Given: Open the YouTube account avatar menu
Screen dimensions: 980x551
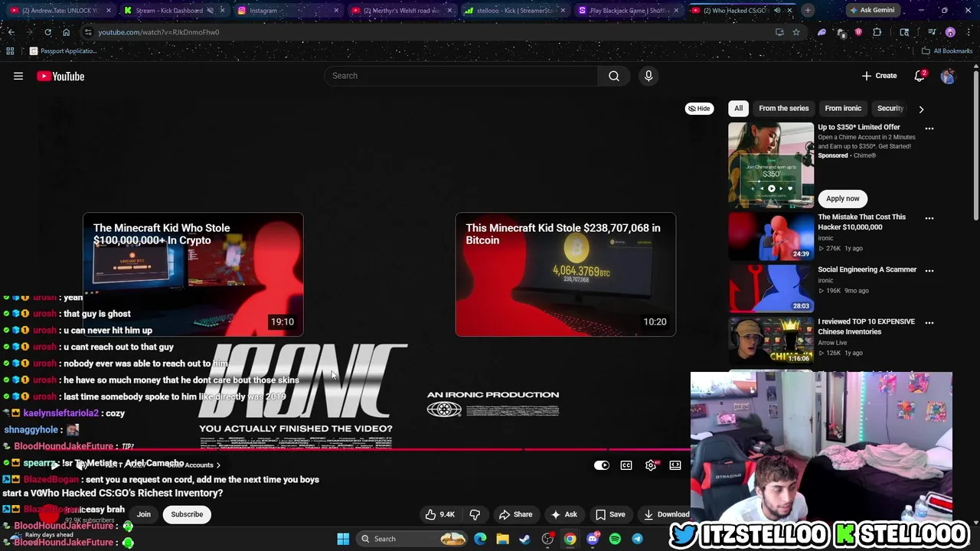Looking at the screenshot, I should pyautogui.click(x=948, y=76).
